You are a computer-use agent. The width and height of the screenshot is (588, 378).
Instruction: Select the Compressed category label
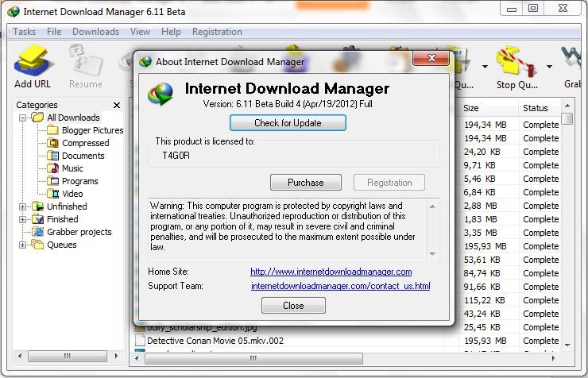pos(86,143)
